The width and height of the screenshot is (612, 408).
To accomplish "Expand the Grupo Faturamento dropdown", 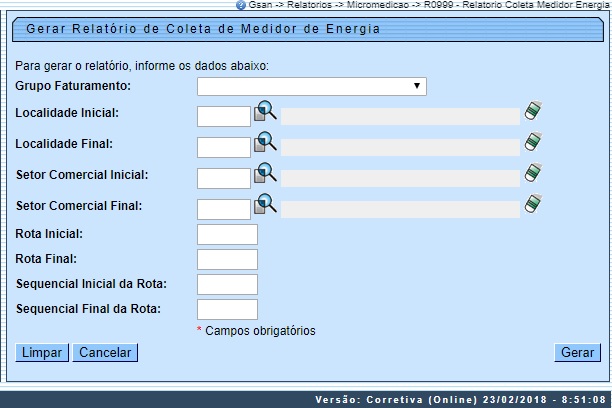I will click(x=311, y=86).
